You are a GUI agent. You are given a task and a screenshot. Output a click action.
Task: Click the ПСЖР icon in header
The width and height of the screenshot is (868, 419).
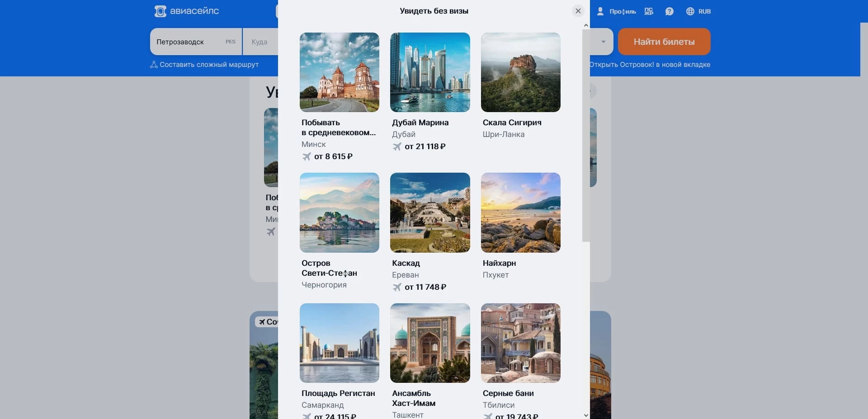coord(649,11)
